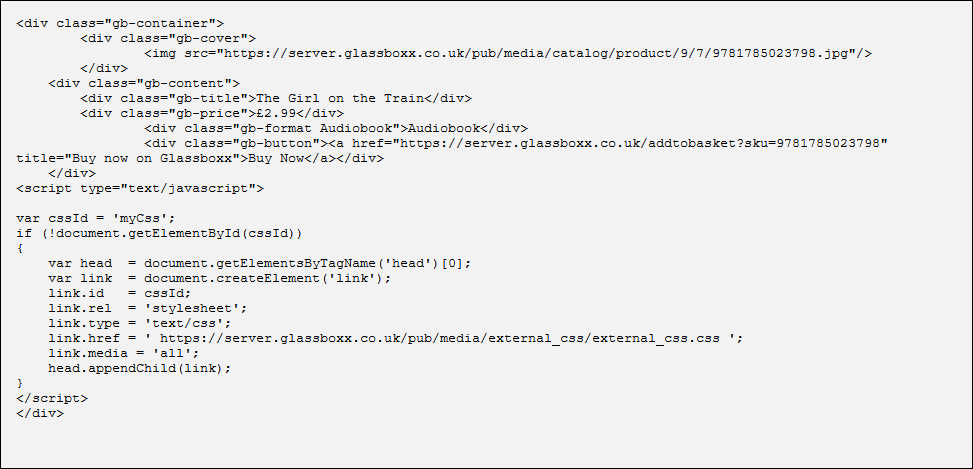Image resolution: width=973 pixels, height=469 pixels.
Task: Click the opening script tag line
Action: point(140,187)
